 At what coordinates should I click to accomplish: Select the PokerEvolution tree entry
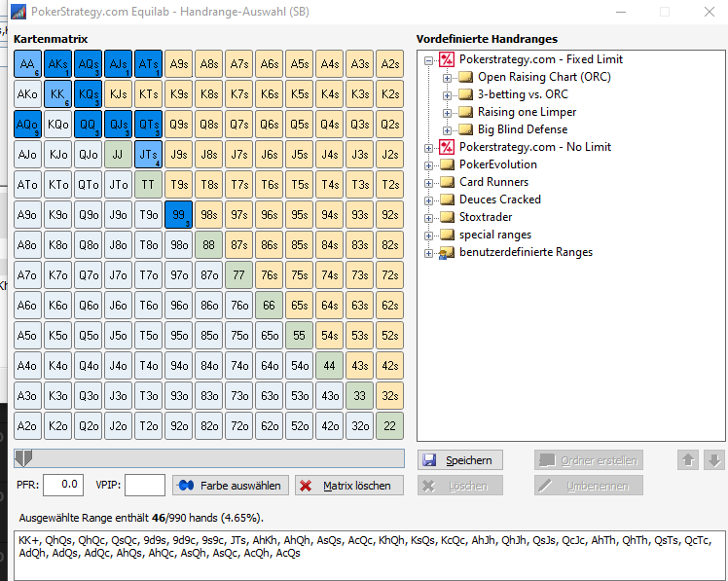tap(497, 164)
